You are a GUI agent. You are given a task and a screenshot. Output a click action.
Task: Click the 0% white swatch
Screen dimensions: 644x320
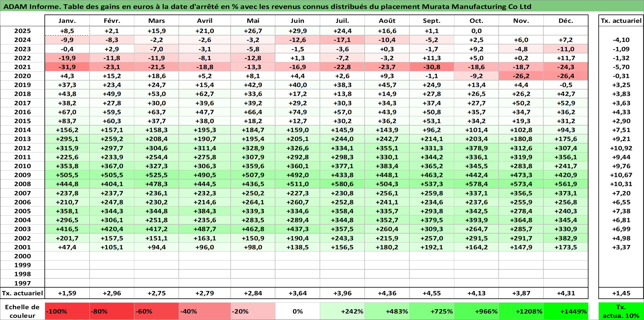pyautogui.click(x=298, y=311)
